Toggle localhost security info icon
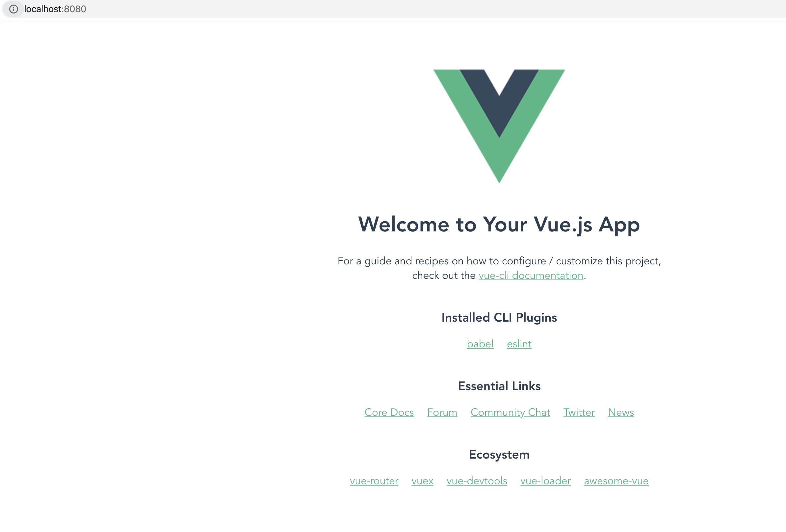 [13, 8]
